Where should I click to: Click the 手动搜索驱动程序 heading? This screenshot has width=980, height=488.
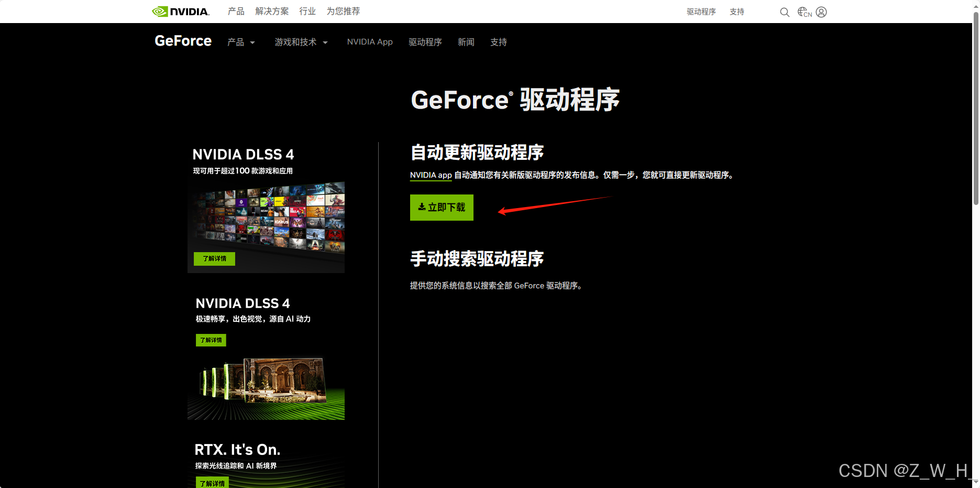click(477, 258)
